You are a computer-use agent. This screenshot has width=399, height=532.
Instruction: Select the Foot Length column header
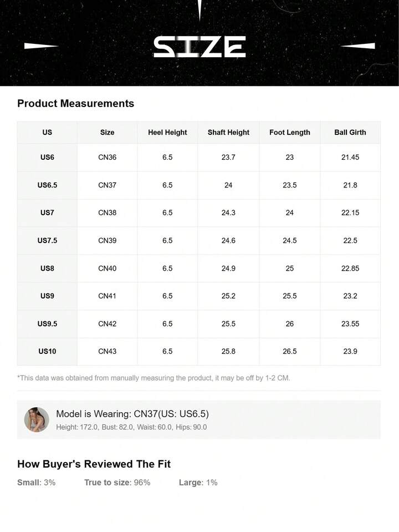point(289,133)
